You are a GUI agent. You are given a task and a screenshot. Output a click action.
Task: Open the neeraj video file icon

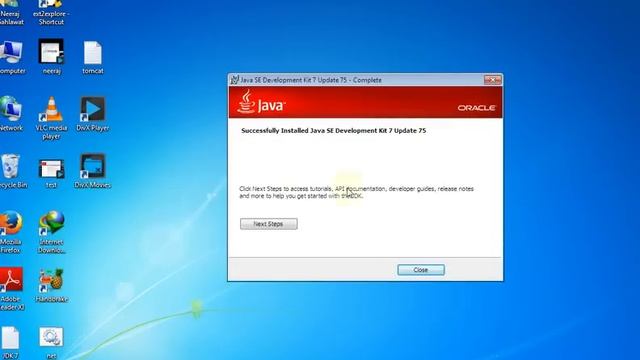pos(51,57)
